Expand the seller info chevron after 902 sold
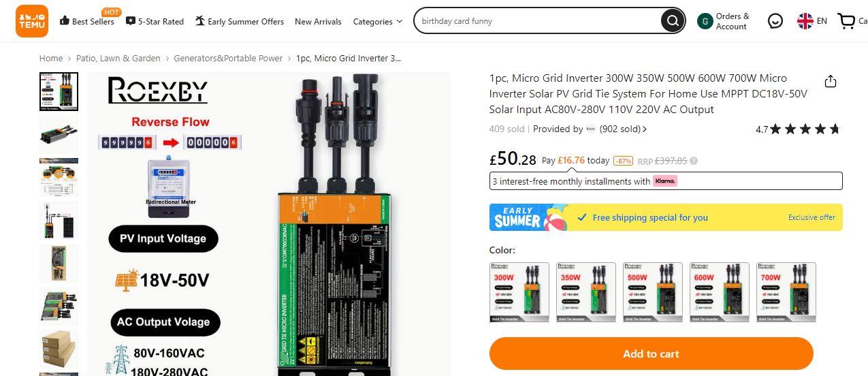This screenshot has height=376, width=868. pyautogui.click(x=645, y=129)
